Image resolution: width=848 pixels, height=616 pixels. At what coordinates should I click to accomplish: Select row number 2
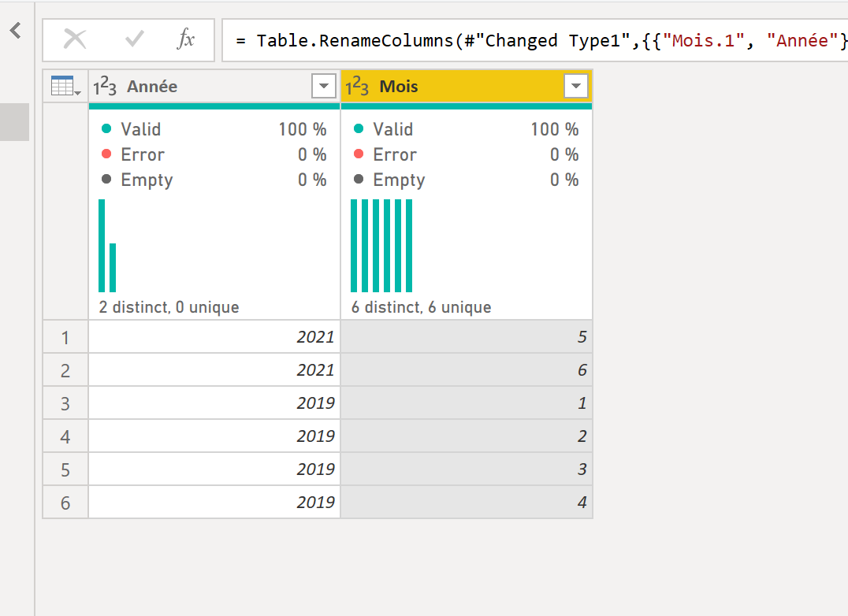[65, 370]
